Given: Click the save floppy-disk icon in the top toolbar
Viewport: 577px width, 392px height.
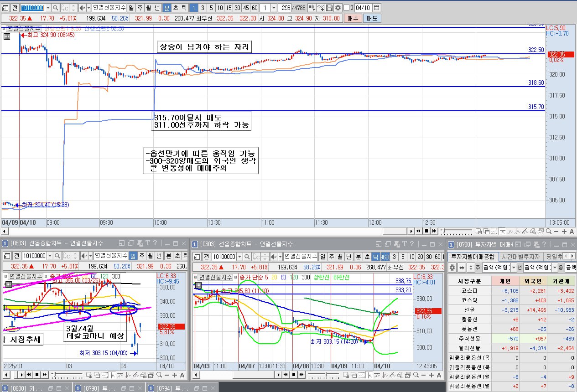Looking at the screenshot, I should (x=329, y=8).
